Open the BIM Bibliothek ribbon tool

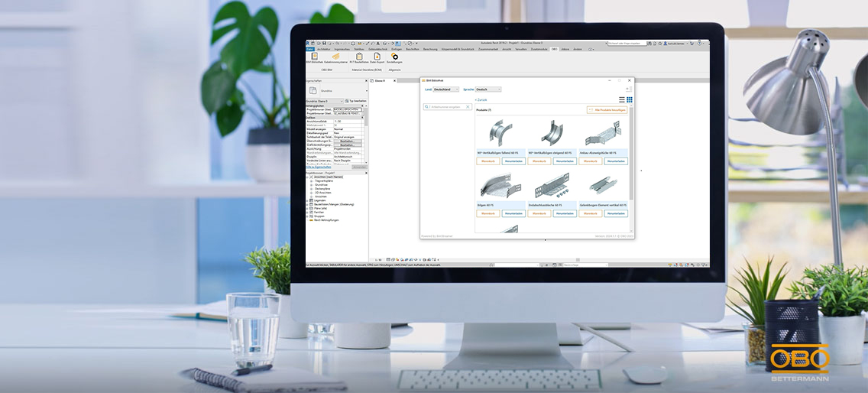coord(313,57)
